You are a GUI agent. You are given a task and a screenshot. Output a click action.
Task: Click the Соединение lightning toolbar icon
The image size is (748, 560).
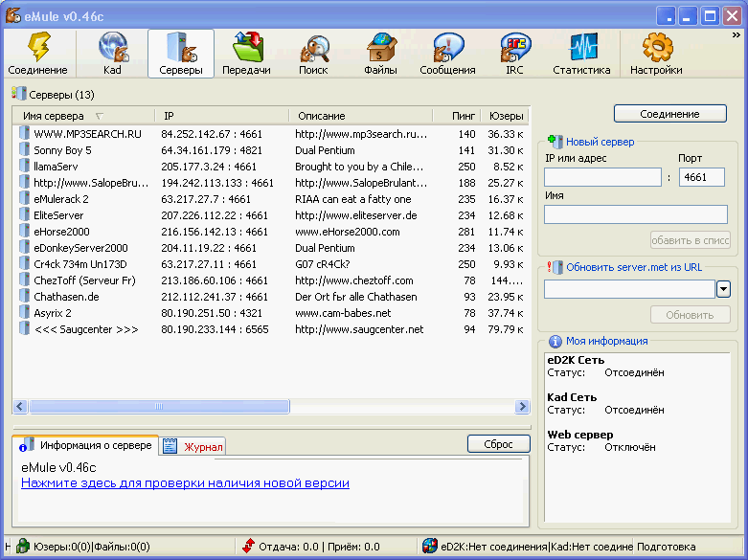(x=37, y=47)
